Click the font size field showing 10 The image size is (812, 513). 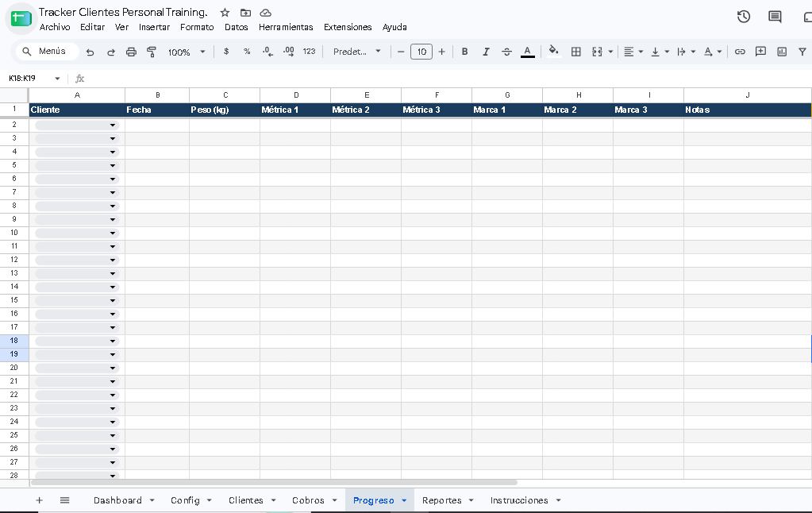[x=421, y=52]
